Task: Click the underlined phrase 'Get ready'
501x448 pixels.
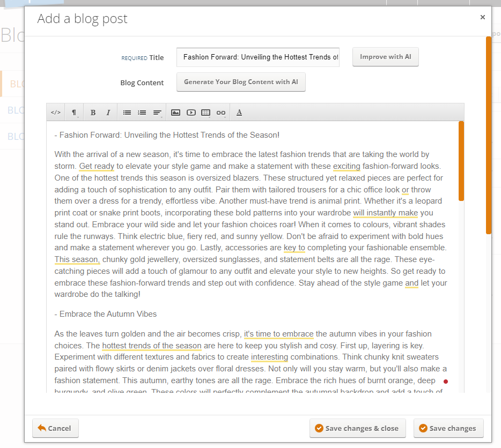Action: [97, 166]
